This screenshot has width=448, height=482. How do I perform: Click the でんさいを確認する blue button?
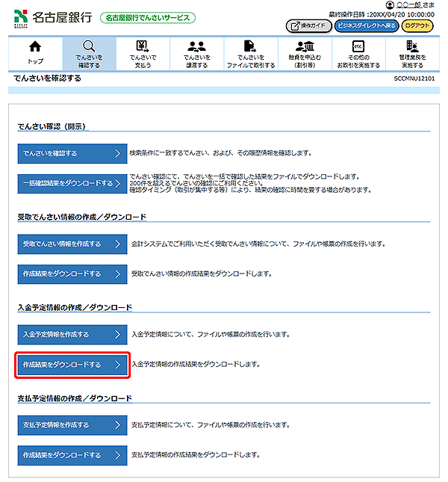pos(72,153)
